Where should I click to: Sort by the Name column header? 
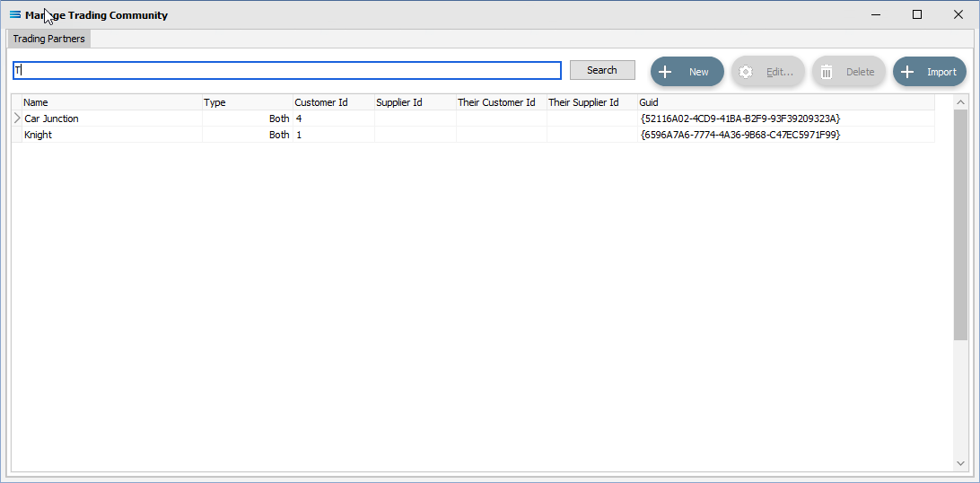click(x=112, y=102)
